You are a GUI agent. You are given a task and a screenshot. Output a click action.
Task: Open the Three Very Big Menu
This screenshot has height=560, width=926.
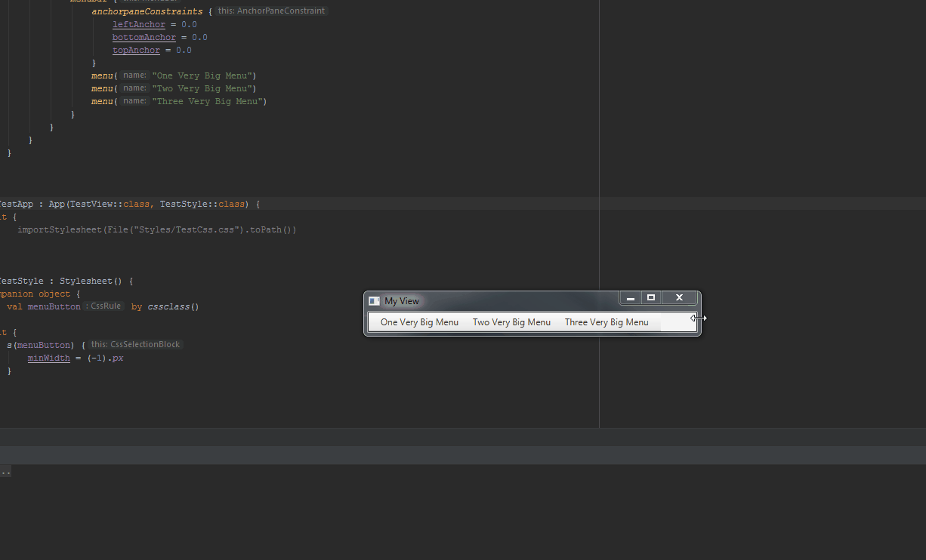tap(607, 322)
